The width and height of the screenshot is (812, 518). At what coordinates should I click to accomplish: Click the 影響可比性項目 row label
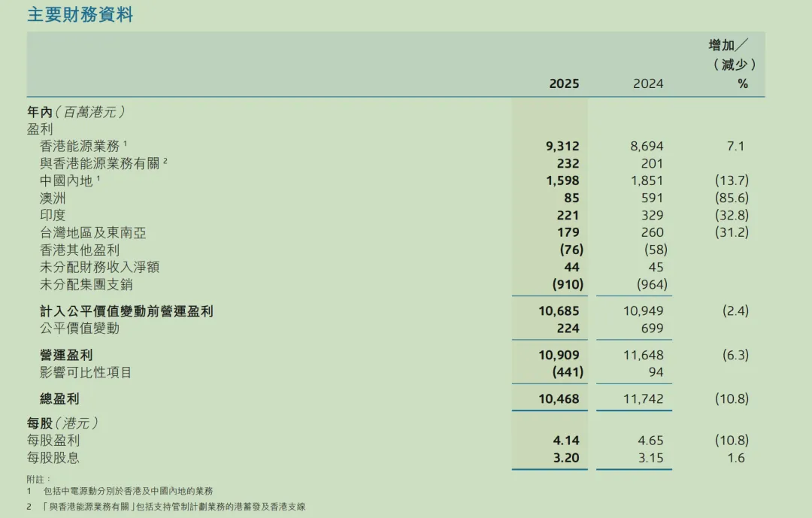pos(86,372)
